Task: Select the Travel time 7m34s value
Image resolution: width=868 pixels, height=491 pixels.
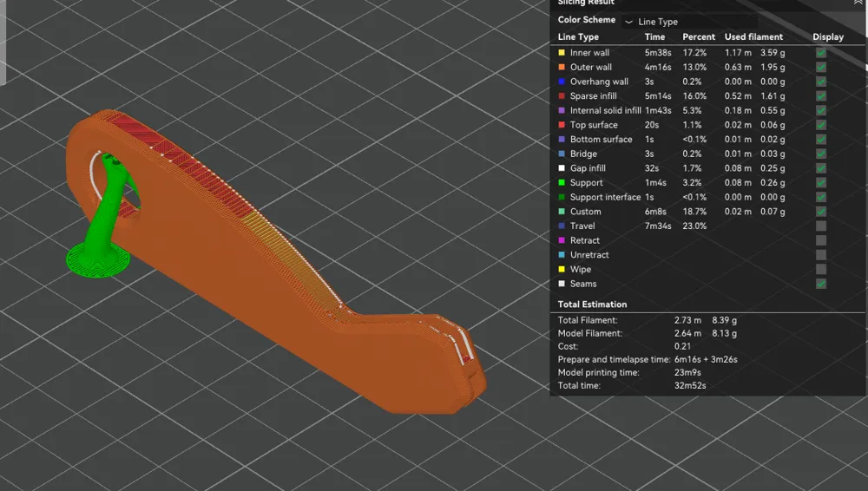Action: point(658,226)
